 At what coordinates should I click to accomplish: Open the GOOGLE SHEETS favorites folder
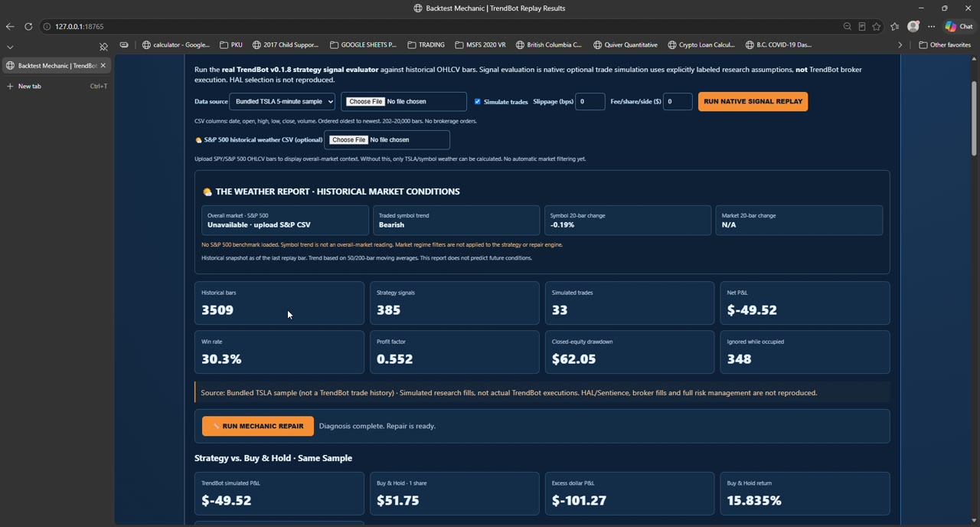click(364, 44)
